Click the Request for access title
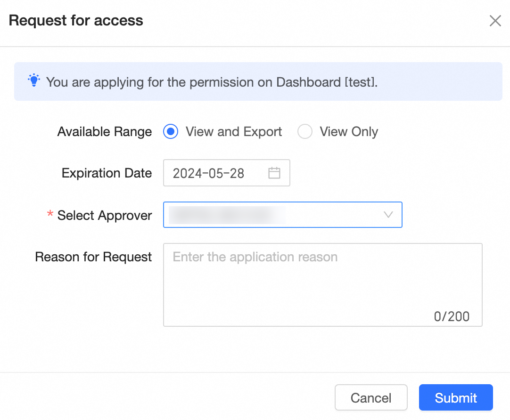 [x=76, y=21]
